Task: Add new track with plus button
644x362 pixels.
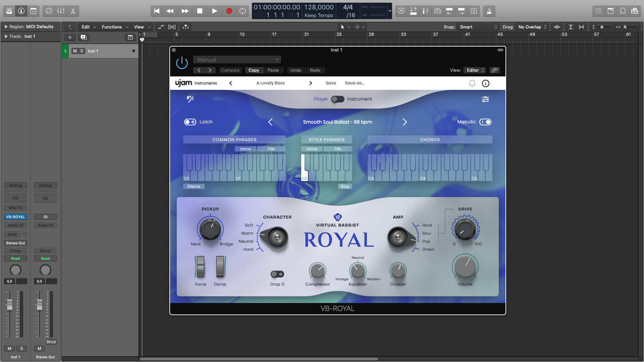Action: coord(70,37)
